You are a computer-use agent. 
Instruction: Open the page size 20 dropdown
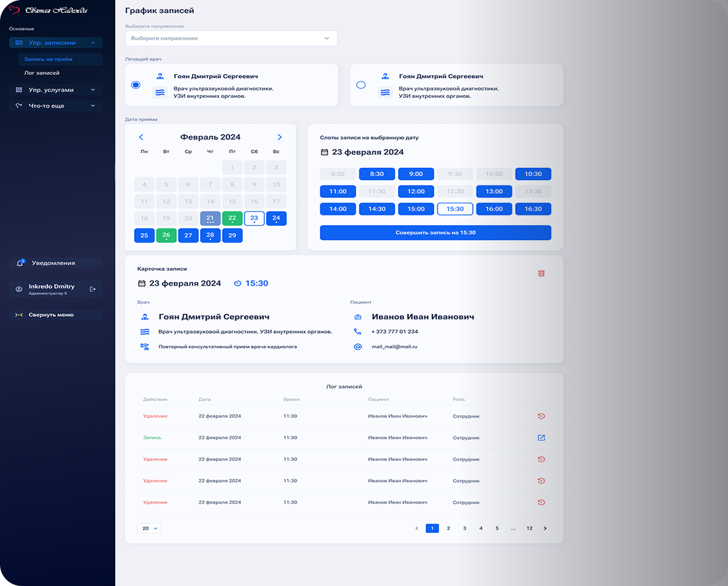tap(150, 528)
